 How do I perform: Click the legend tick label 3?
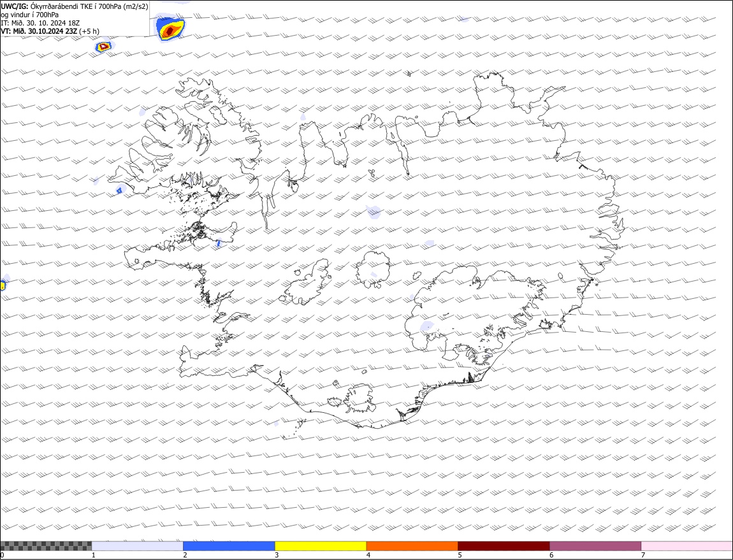click(x=277, y=555)
